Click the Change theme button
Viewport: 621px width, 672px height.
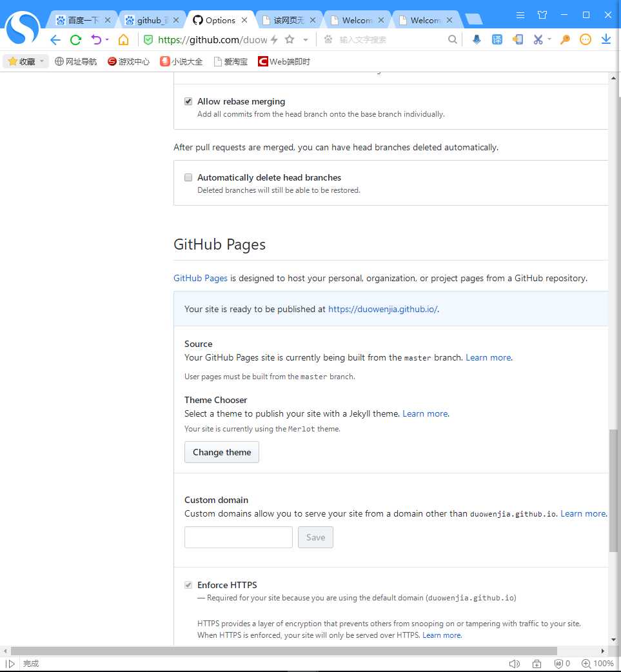(222, 452)
